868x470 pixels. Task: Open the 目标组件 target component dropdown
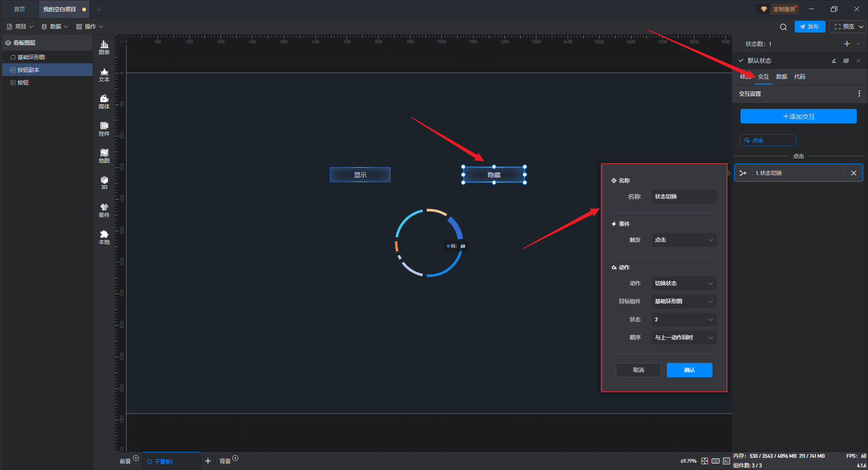(x=684, y=301)
